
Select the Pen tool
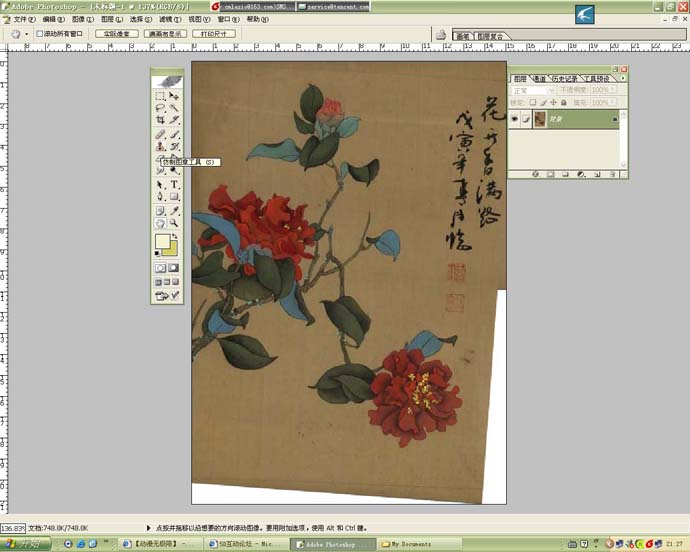tap(160, 196)
